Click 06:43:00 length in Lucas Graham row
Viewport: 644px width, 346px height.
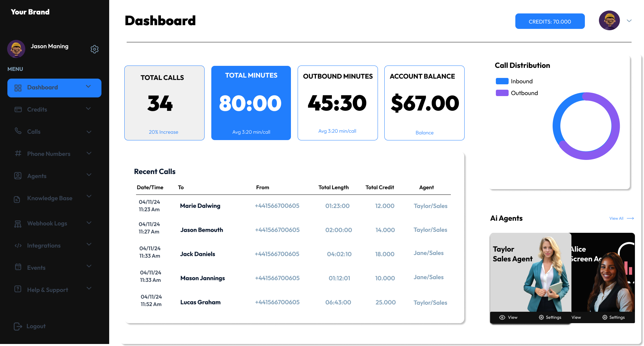(x=338, y=302)
